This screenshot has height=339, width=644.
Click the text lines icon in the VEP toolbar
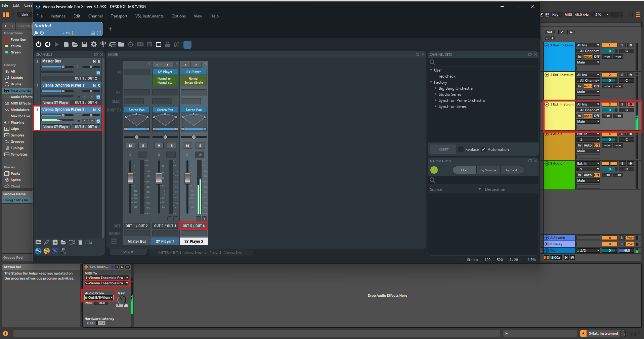point(112,44)
